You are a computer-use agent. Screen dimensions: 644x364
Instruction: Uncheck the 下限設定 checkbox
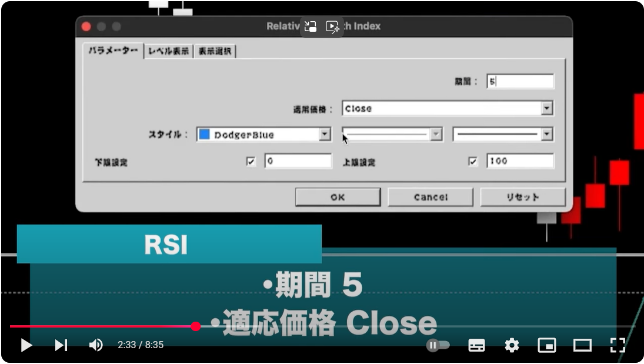(251, 161)
